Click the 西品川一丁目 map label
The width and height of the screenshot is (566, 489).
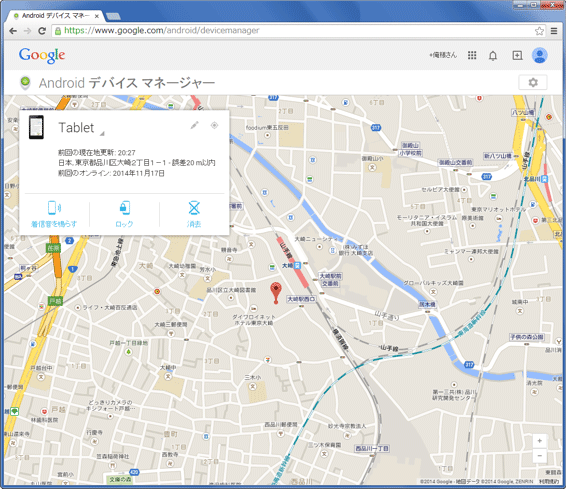(x=371, y=448)
